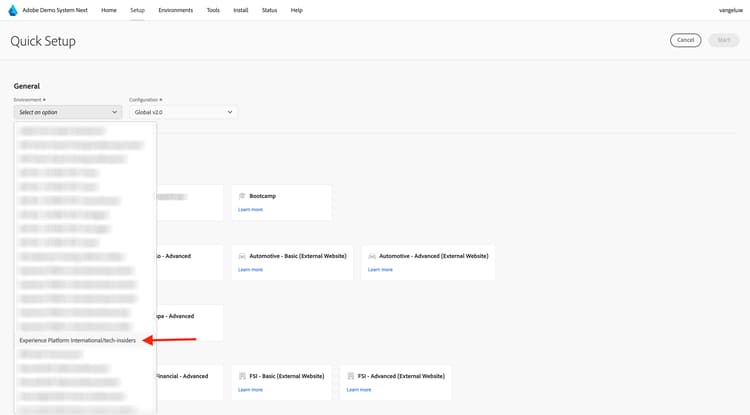The image size is (750, 415).
Task: Select the Bootcamp card
Action: coord(282,203)
